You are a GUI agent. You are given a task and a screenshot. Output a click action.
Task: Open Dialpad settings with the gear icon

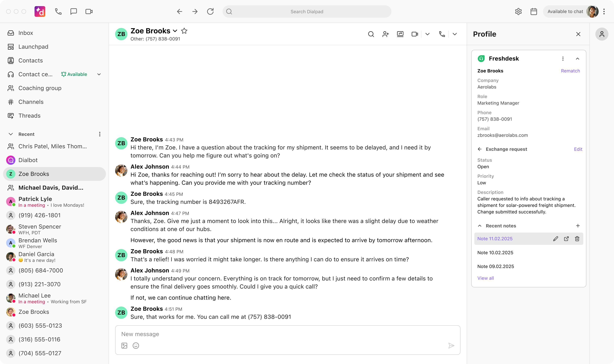point(518,11)
